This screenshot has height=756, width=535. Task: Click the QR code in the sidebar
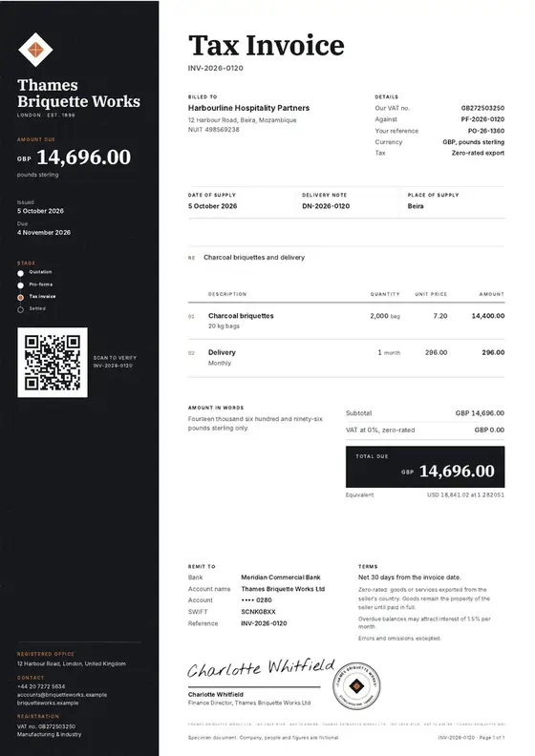click(53, 363)
